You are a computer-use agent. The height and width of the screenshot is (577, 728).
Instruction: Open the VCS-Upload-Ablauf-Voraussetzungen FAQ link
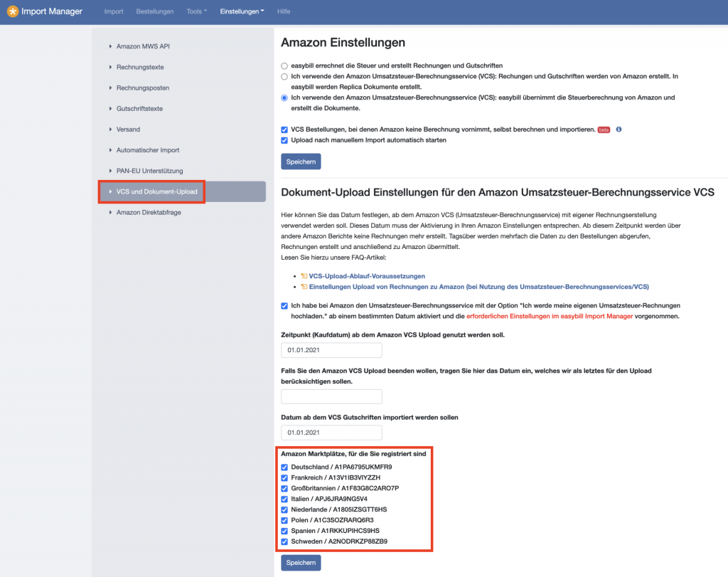367,276
